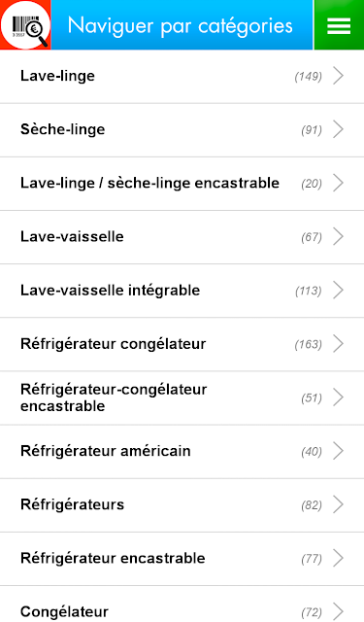This screenshot has width=364, height=622.
Task: Tap the barcode price scanner icon
Action: click(25, 25)
